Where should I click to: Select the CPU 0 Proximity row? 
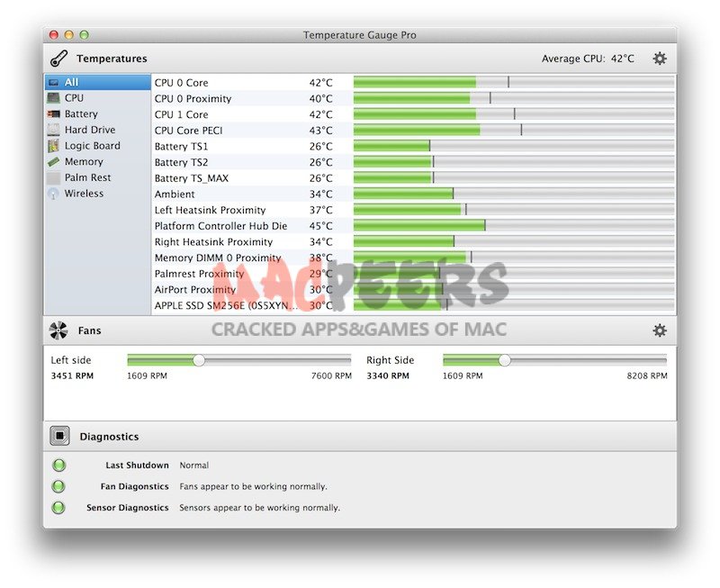pos(413,98)
